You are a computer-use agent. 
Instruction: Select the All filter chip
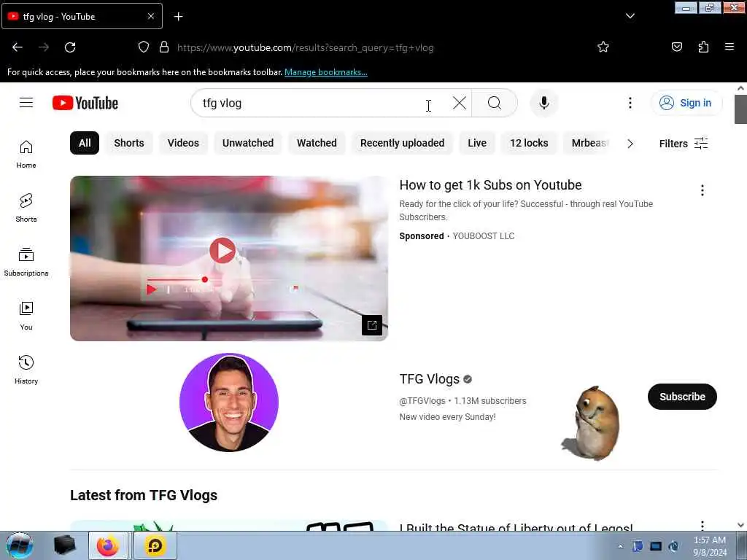point(85,143)
